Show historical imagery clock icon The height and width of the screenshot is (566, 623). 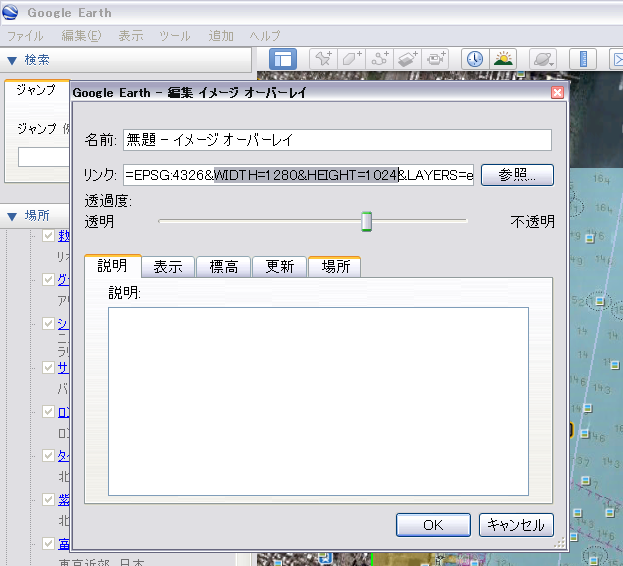475,59
